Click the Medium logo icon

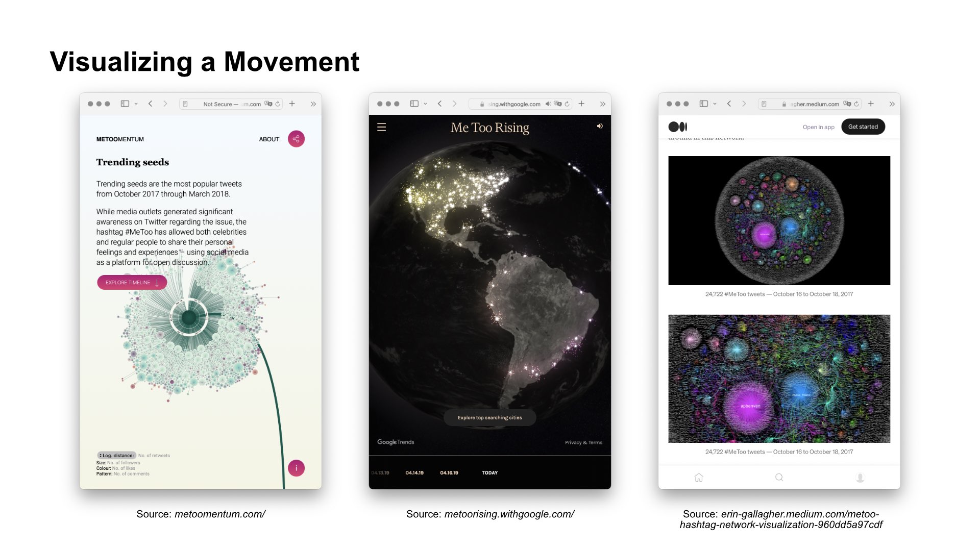(678, 127)
